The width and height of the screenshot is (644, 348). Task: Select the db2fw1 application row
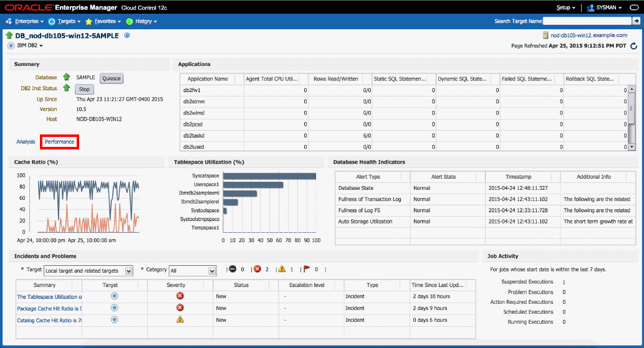pyautogui.click(x=404, y=90)
